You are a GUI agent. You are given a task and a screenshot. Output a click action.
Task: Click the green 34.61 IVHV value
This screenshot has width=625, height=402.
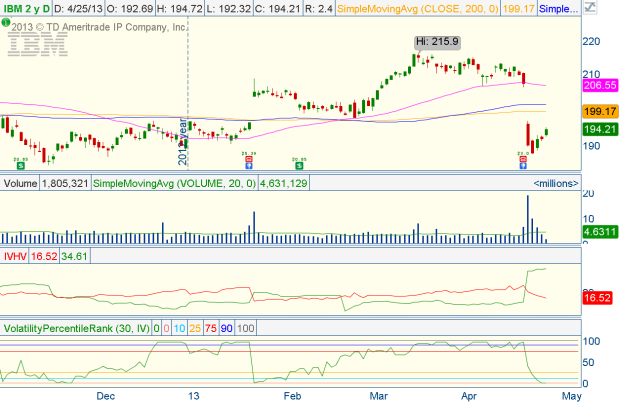75,256
